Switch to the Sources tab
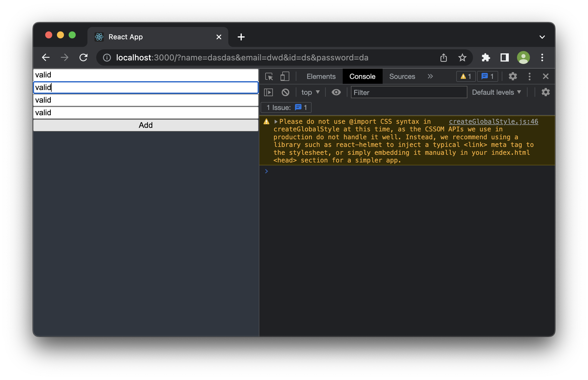 (x=402, y=76)
